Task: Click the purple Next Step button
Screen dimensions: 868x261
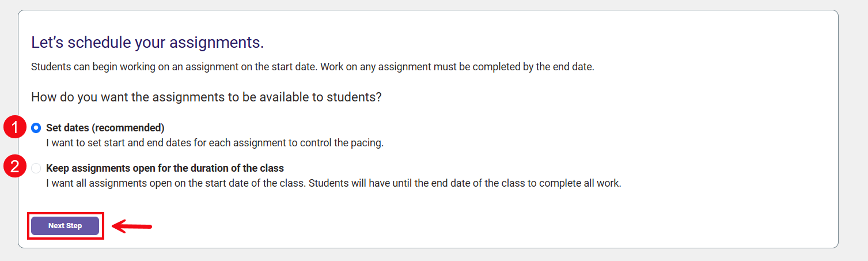Action: 65,226
